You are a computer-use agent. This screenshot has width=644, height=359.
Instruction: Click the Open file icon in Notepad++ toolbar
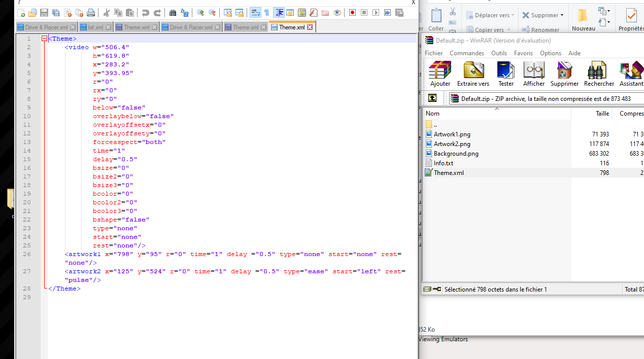pos(32,13)
